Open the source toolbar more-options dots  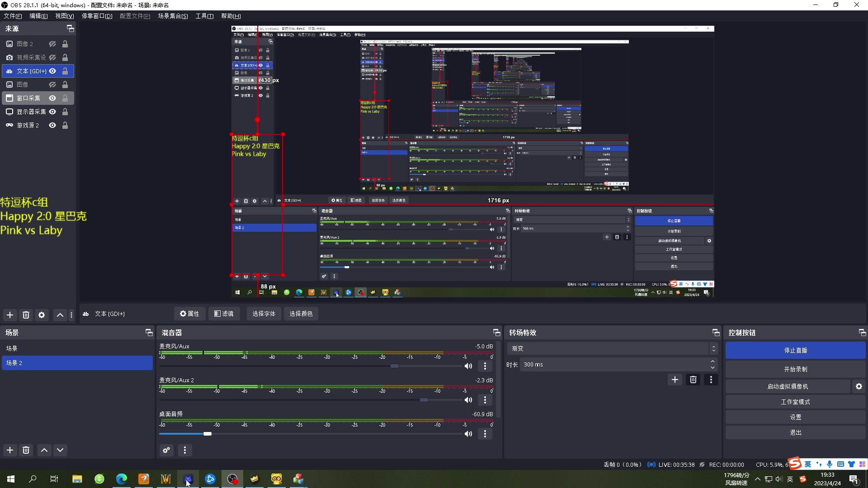click(71, 315)
